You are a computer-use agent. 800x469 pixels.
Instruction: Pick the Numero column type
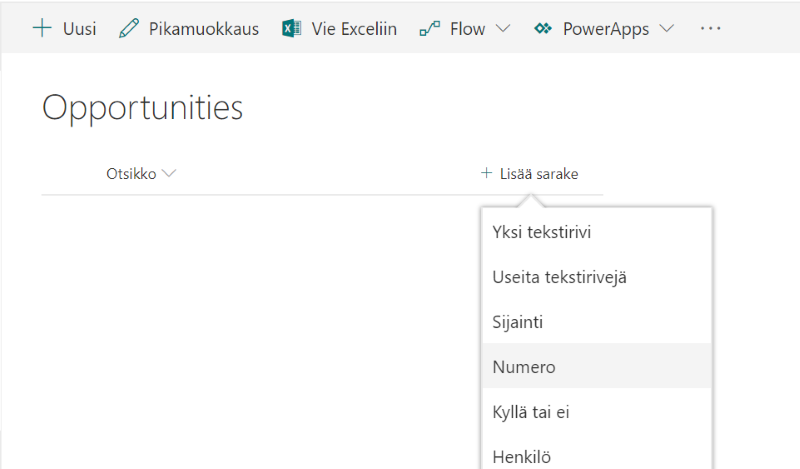523,367
